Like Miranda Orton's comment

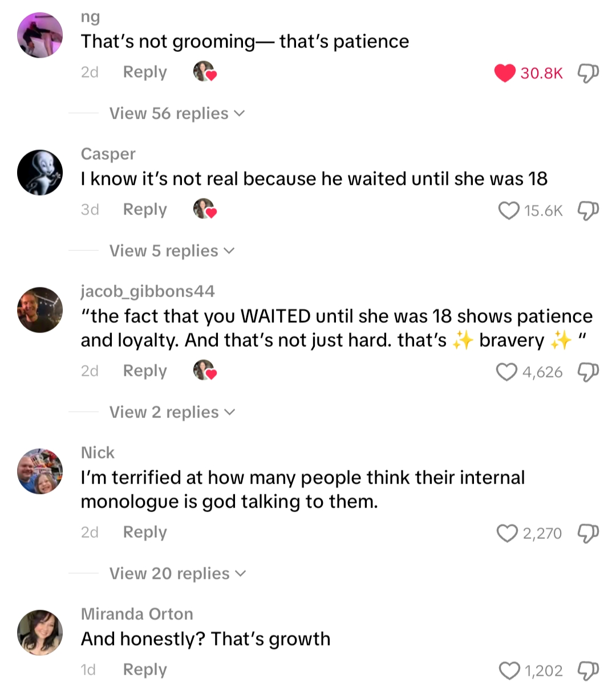click(x=509, y=671)
